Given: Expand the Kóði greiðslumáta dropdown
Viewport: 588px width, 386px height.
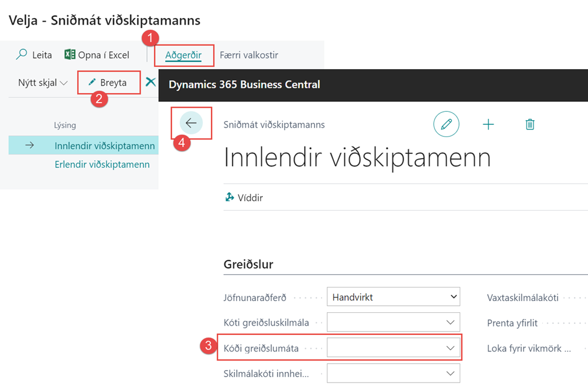Looking at the screenshot, I should 450,348.
